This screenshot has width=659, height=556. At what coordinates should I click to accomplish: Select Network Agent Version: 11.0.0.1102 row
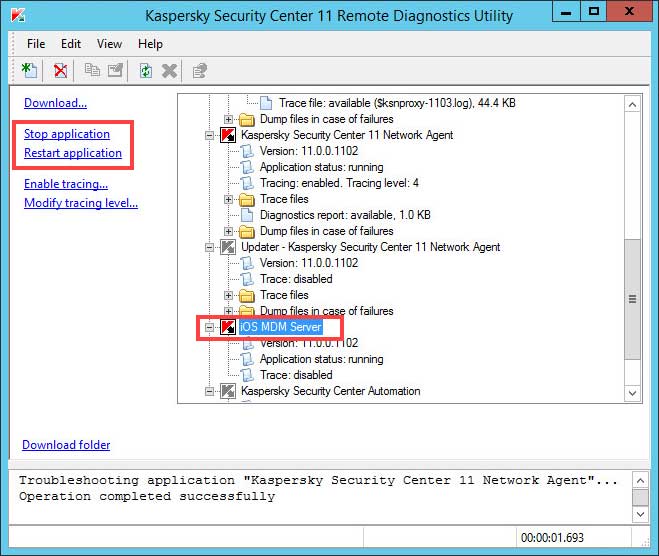pos(309,151)
